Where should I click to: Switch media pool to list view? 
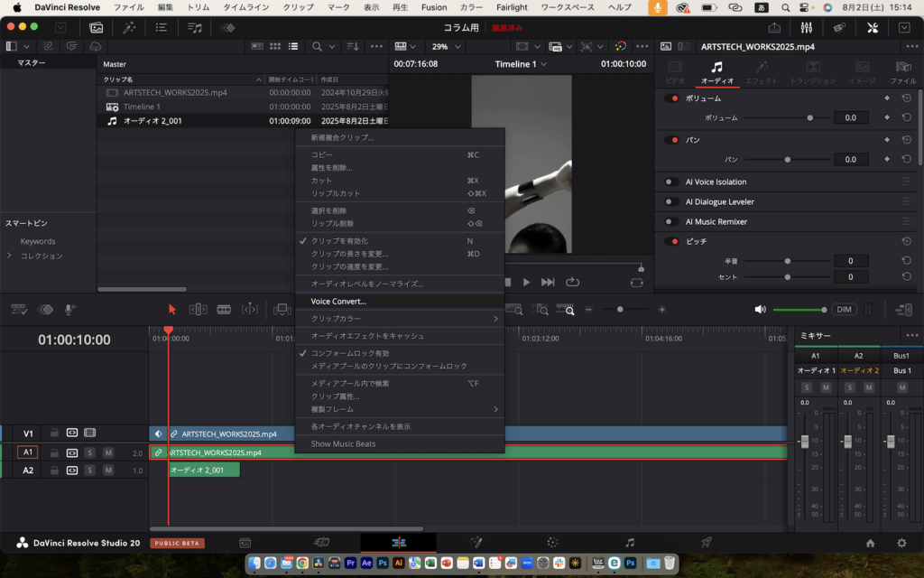point(293,46)
